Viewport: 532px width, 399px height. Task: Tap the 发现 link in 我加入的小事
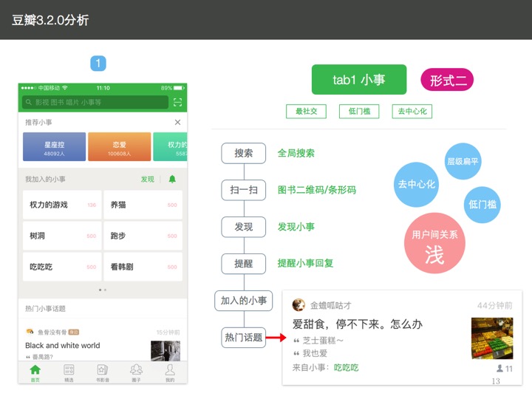148,179
